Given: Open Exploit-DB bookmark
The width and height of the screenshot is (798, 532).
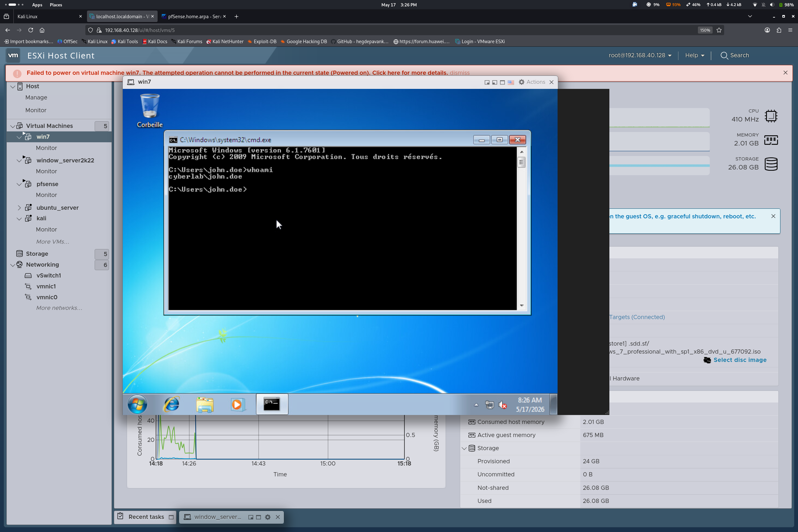Looking at the screenshot, I should (262, 41).
